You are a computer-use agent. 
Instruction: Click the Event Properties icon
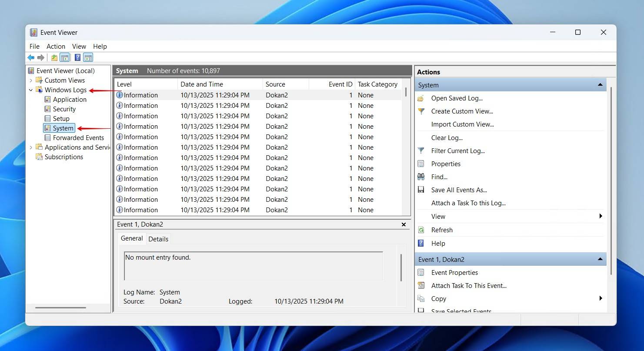[420, 272]
